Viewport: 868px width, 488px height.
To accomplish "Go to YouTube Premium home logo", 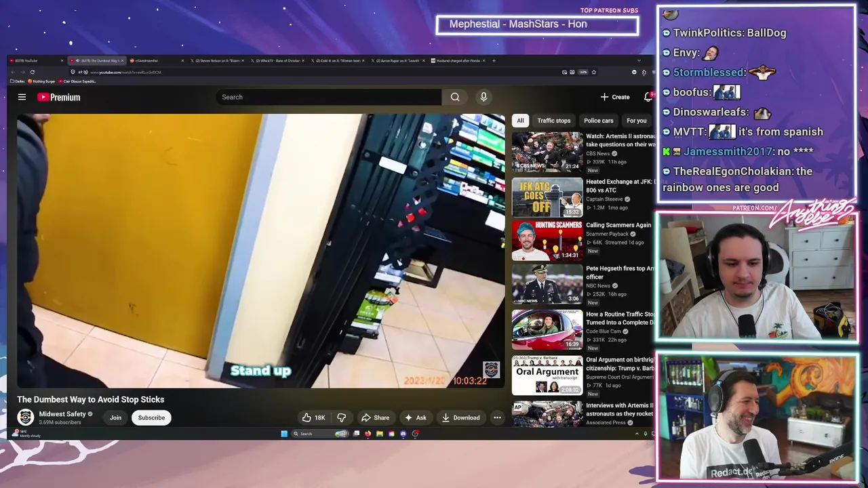I will click(x=58, y=97).
